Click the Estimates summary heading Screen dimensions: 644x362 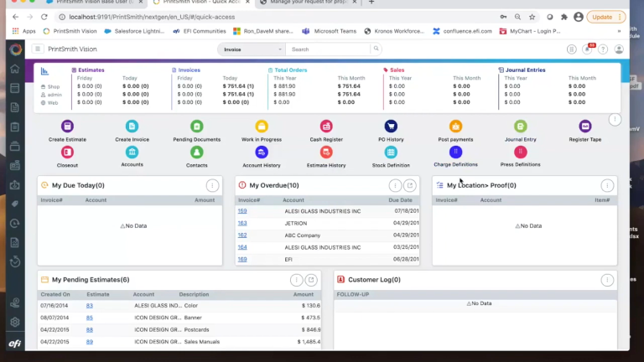(91, 70)
